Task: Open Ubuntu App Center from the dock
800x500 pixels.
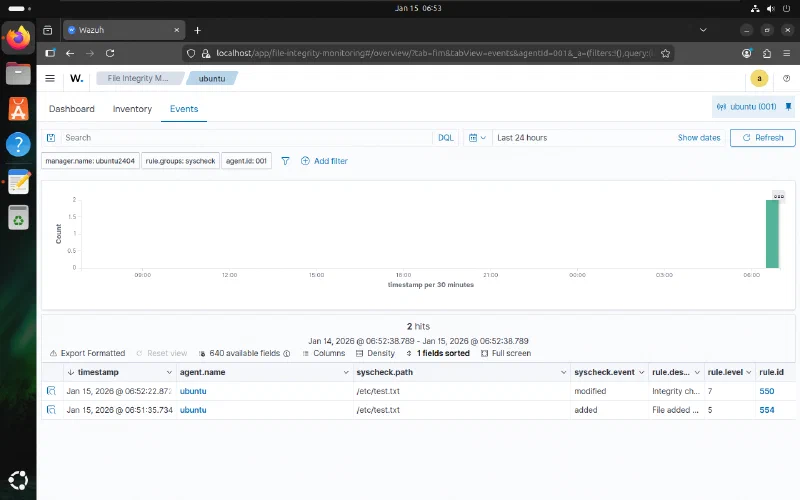Action: 18,109
